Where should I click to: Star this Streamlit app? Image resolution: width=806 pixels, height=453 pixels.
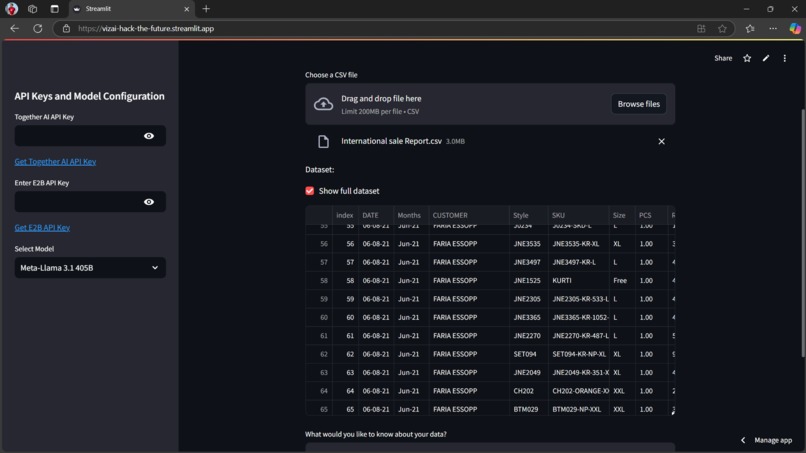(x=747, y=58)
